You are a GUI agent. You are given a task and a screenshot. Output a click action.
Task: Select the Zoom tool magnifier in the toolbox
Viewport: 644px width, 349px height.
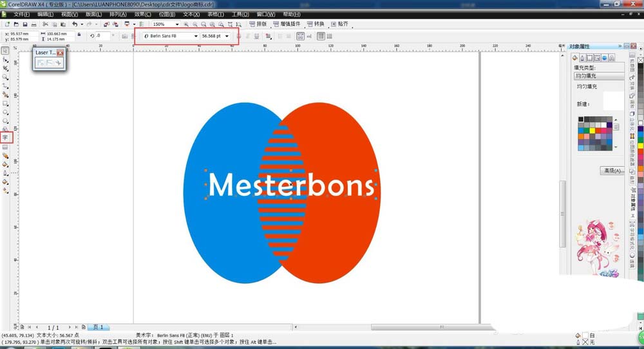coord(5,77)
